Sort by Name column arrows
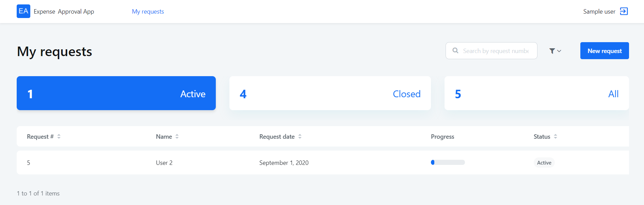 (177, 136)
